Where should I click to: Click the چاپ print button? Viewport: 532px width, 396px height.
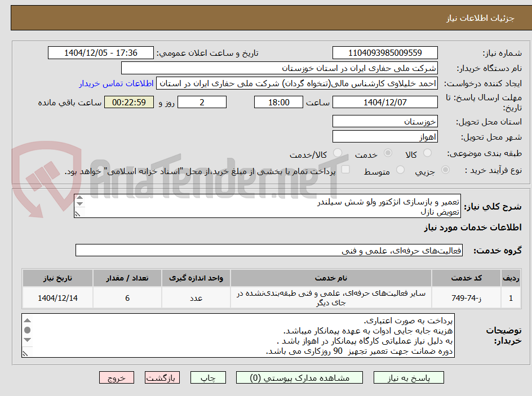click(x=208, y=377)
